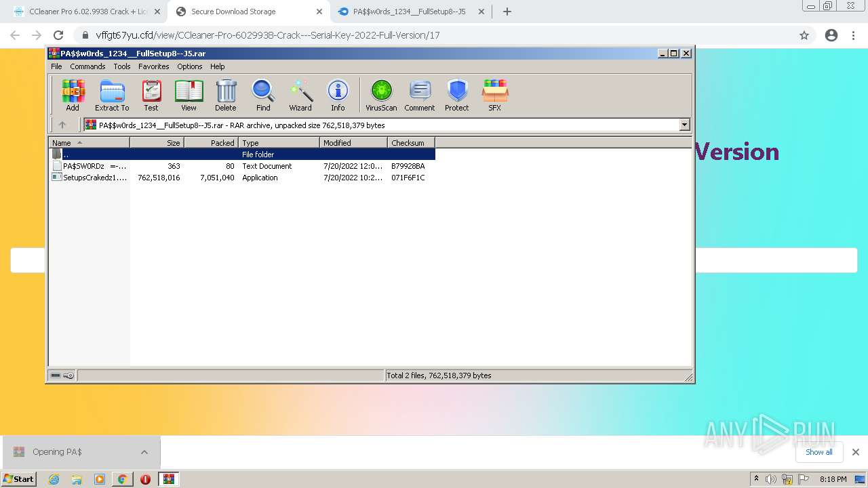Click Show all downloads button

(819, 452)
